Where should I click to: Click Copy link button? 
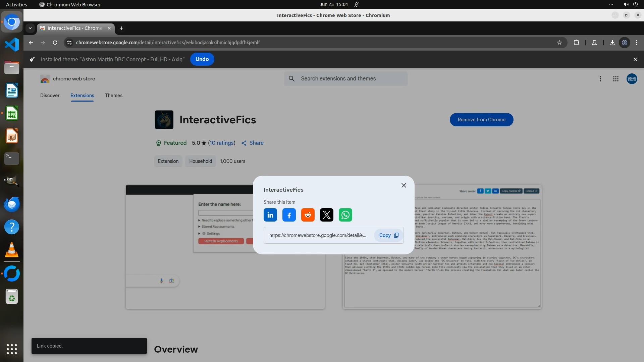point(388,235)
